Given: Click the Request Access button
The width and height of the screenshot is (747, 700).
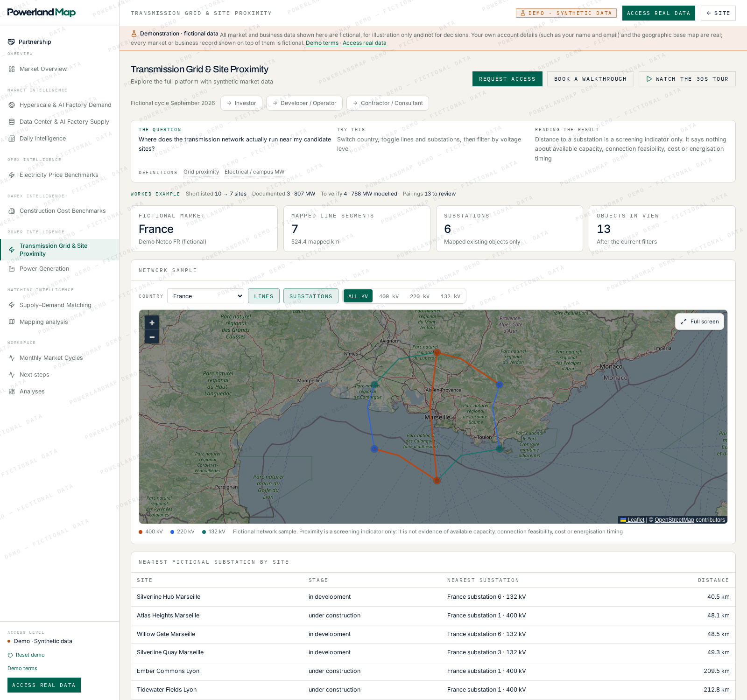Looking at the screenshot, I should 507,79.
